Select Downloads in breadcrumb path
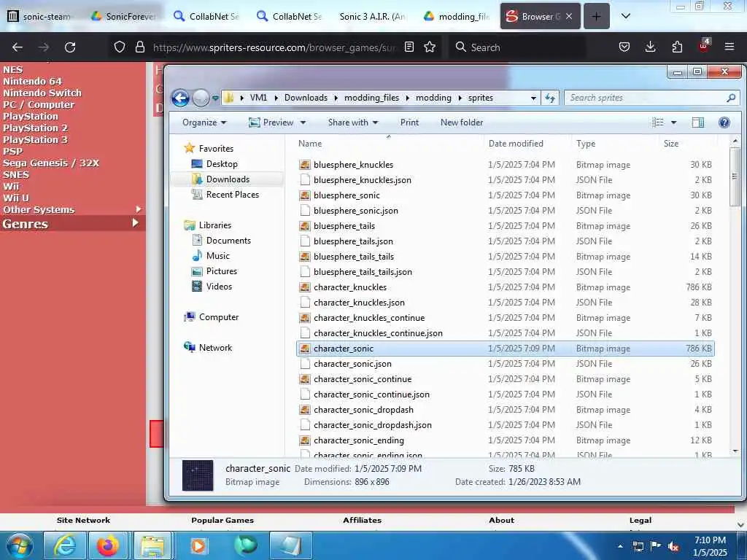747x560 pixels. coord(306,98)
